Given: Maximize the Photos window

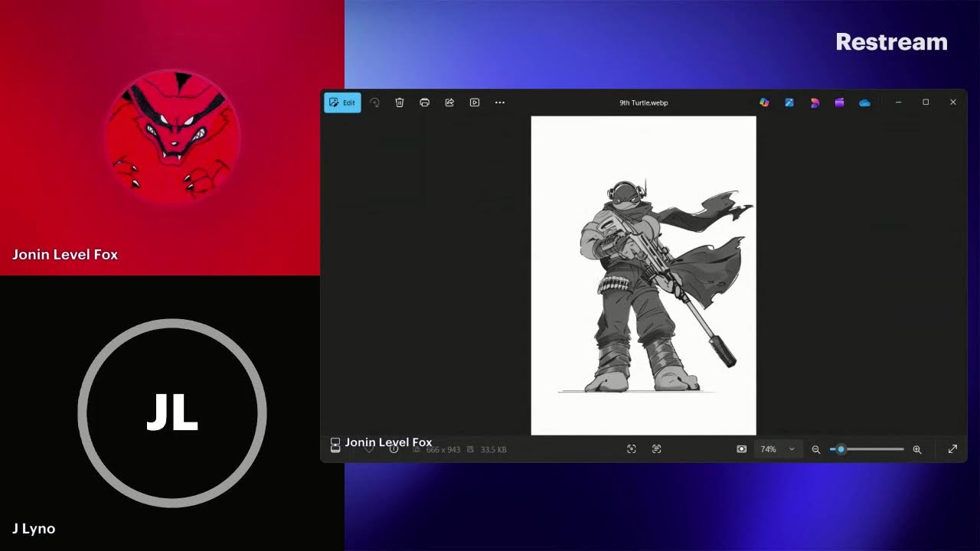Looking at the screenshot, I should point(926,103).
